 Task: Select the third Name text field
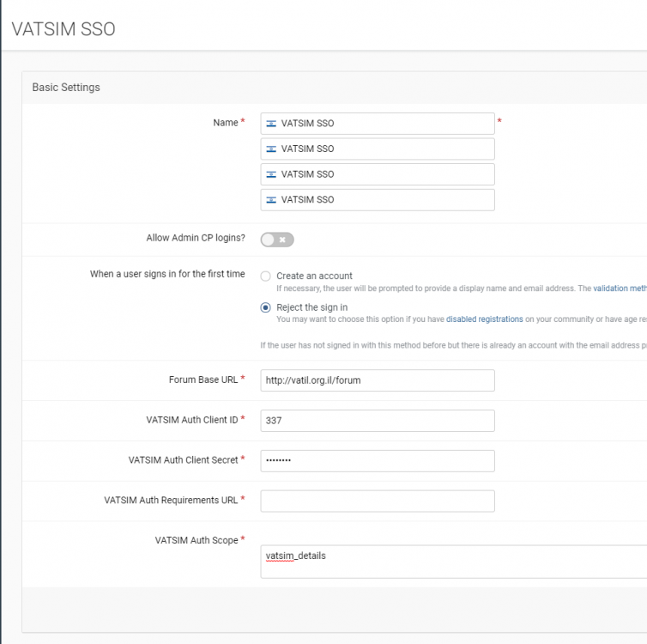(395, 174)
